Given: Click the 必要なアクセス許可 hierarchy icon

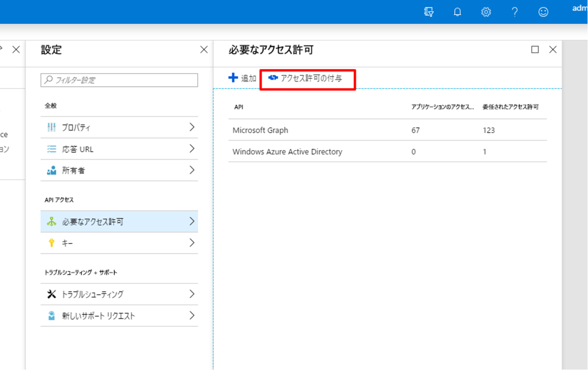Looking at the screenshot, I should pyautogui.click(x=51, y=222).
